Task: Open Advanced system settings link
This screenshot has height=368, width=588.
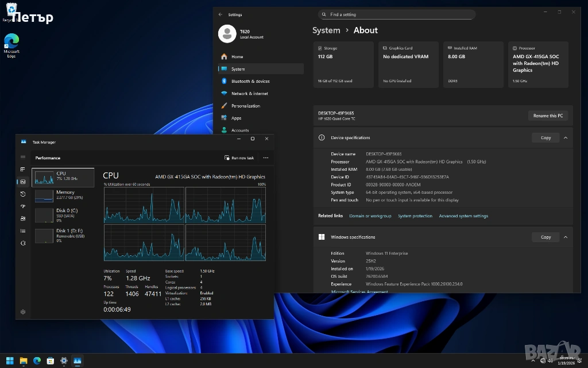Action: point(463,216)
